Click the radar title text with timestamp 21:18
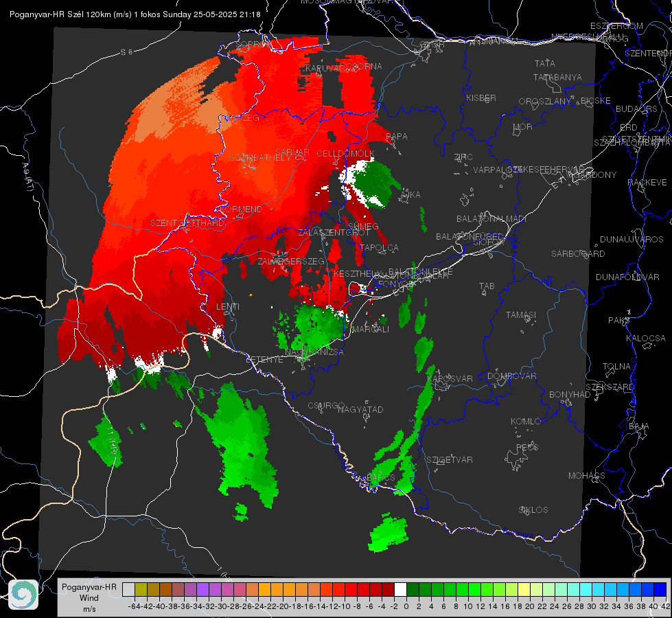 (135, 14)
